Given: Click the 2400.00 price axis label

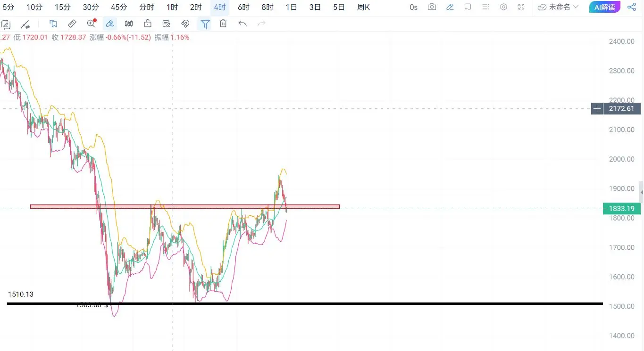Looking at the screenshot, I should 621,41.
